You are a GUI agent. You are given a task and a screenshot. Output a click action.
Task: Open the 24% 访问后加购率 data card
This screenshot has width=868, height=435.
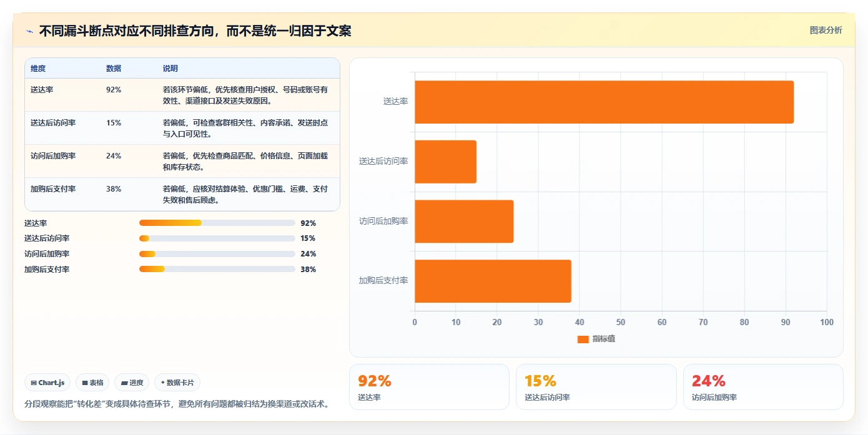[763, 387]
